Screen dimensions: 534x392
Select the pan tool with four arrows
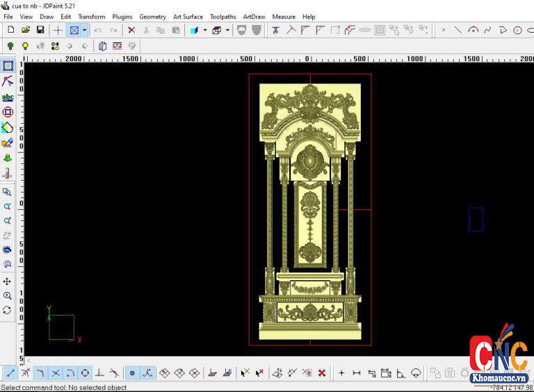click(x=8, y=281)
